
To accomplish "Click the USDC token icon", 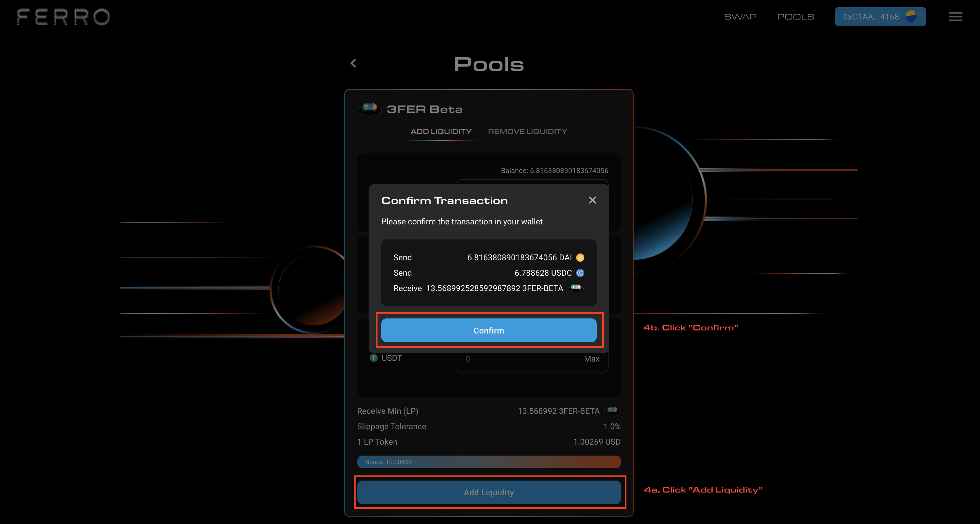I will point(580,273).
